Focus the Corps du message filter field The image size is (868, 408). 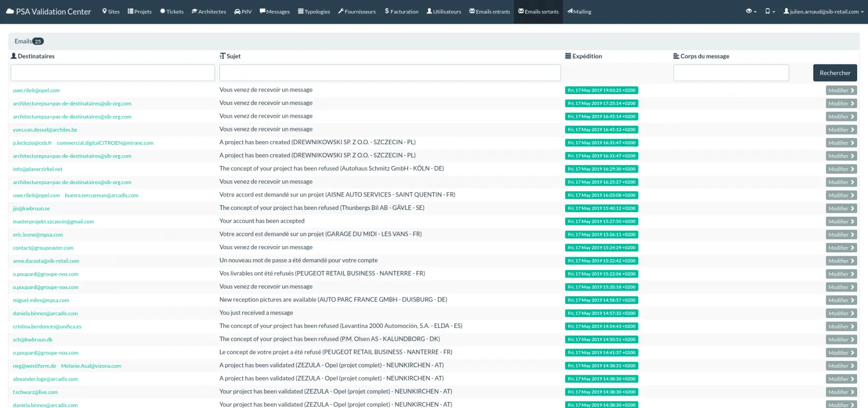(731, 73)
